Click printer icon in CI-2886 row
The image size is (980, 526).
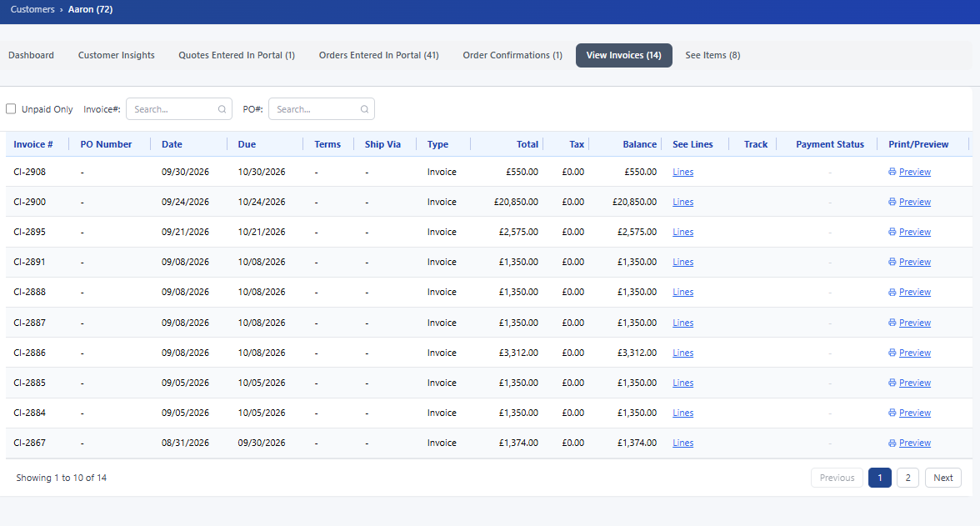pos(892,352)
